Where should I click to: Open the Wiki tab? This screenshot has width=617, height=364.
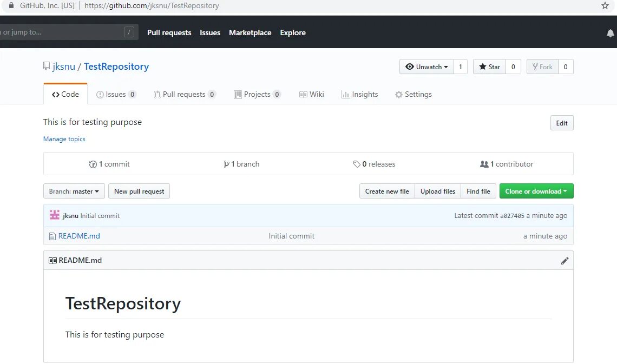(312, 94)
